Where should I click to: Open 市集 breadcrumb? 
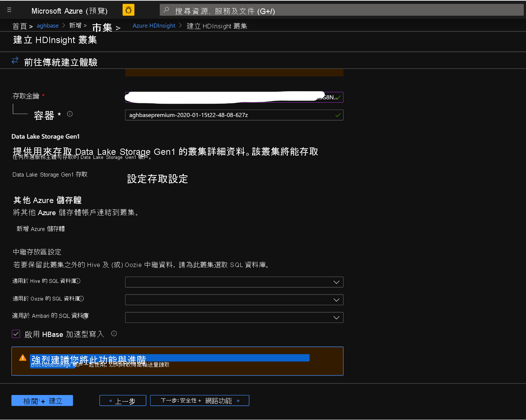[102, 27]
